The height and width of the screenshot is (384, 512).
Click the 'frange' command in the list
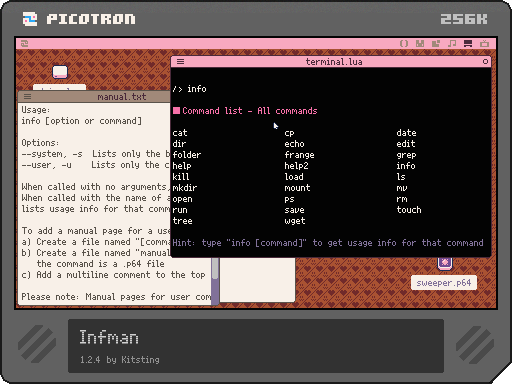tap(299, 155)
